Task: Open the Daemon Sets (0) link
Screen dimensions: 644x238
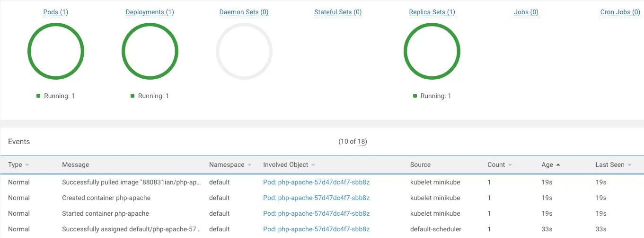Action: point(244,12)
